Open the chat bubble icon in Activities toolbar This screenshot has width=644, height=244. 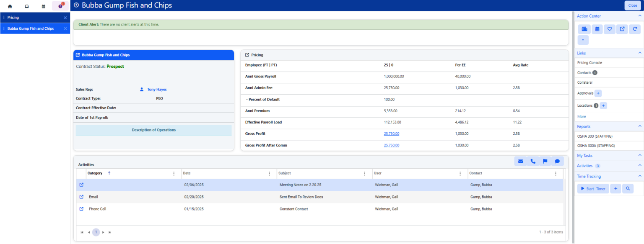[x=558, y=161]
